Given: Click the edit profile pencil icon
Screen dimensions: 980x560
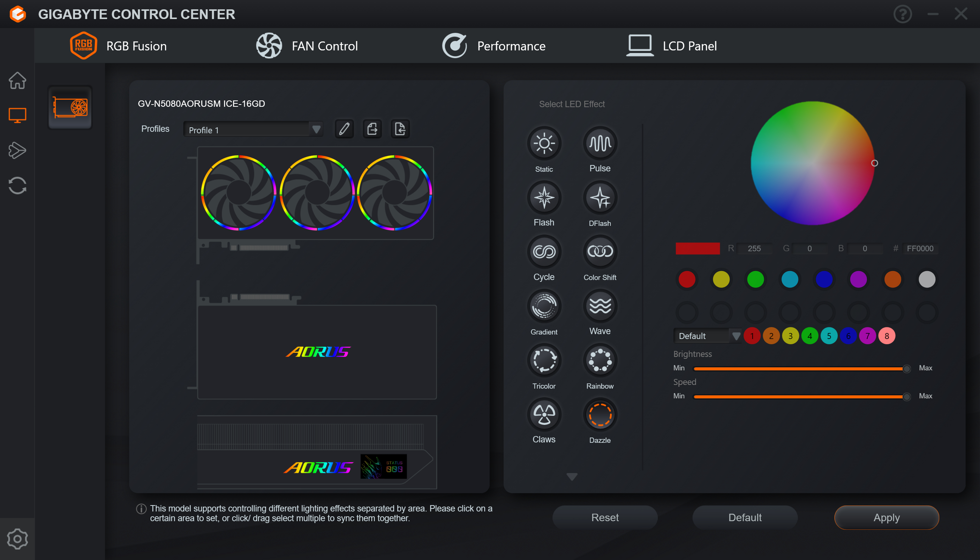Looking at the screenshot, I should 344,129.
